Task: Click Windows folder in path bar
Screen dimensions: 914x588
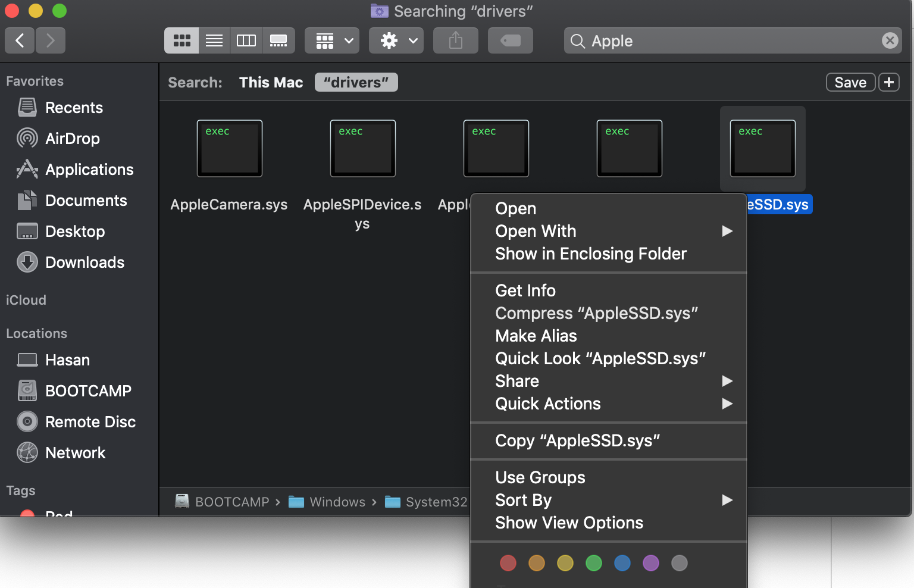Action: click(327, 502)
